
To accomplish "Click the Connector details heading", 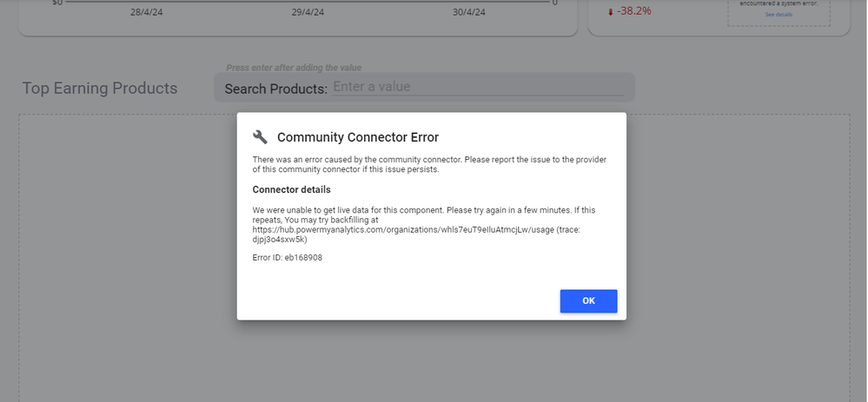I will pos(291,189).
